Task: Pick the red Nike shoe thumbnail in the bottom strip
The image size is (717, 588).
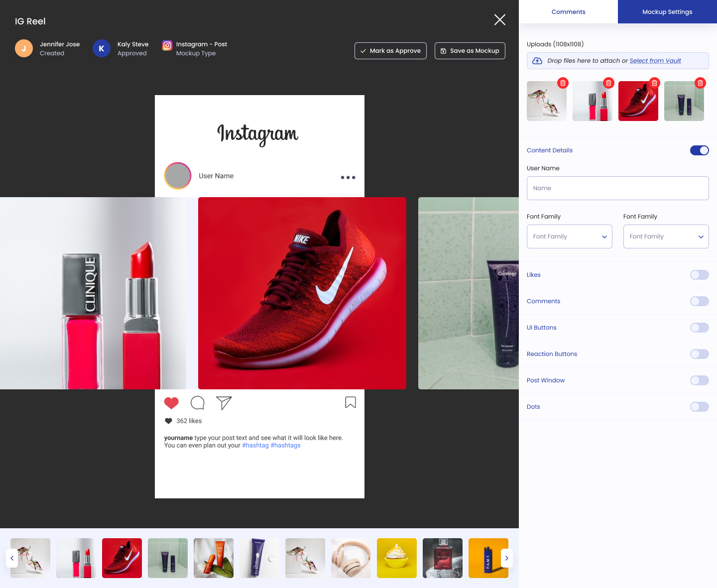Action: coord(122,558)
